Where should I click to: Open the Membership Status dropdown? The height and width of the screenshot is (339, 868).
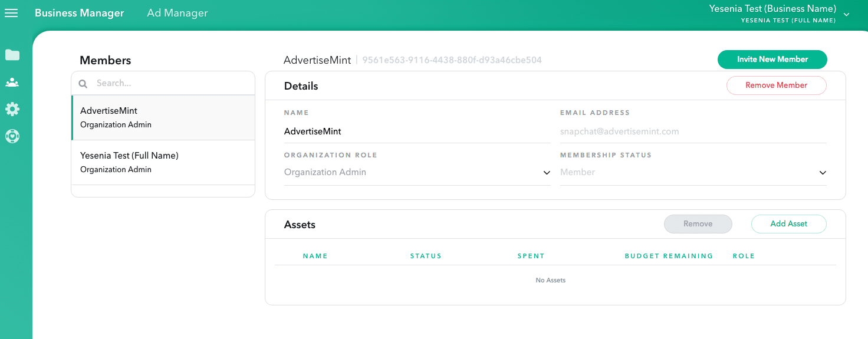pyautogui.click(x=693, y=172)
